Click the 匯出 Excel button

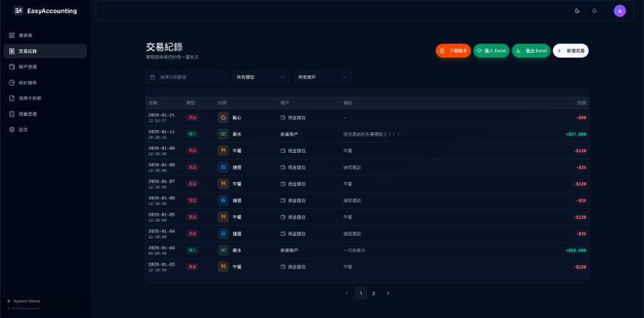pos(531,51)
